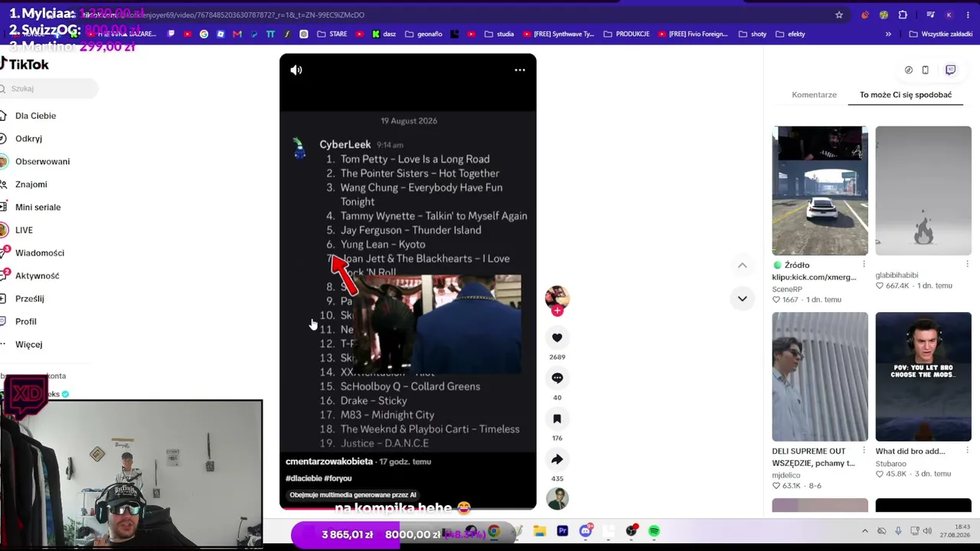Go to the next video with the down chevron

click(x=742, y=298)
